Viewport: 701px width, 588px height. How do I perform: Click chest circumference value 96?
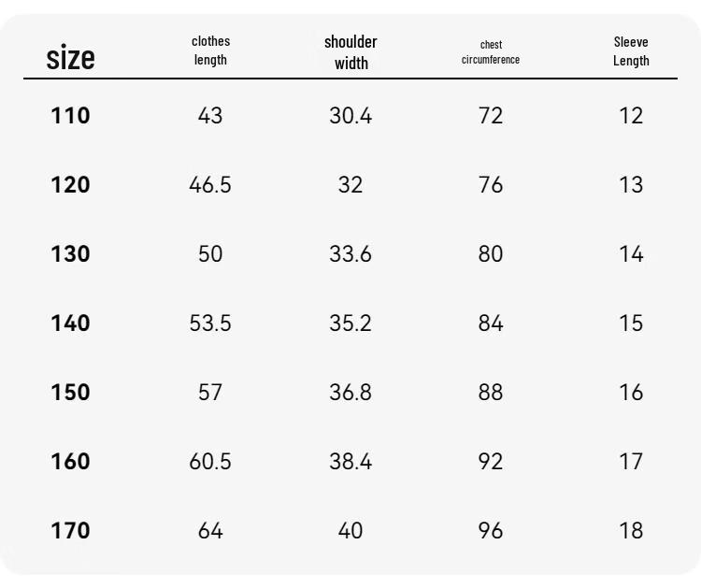click(491, 531)
